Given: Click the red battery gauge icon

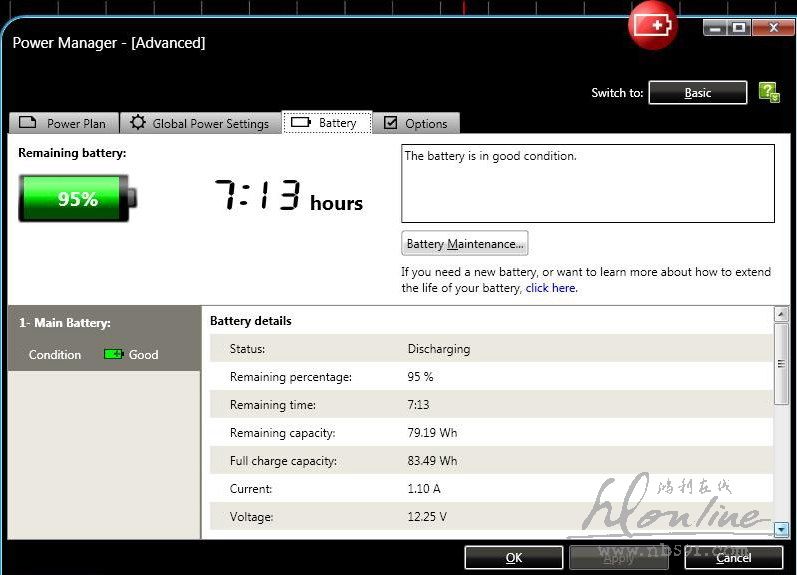Looking at the screenshot, I should 652,25.
